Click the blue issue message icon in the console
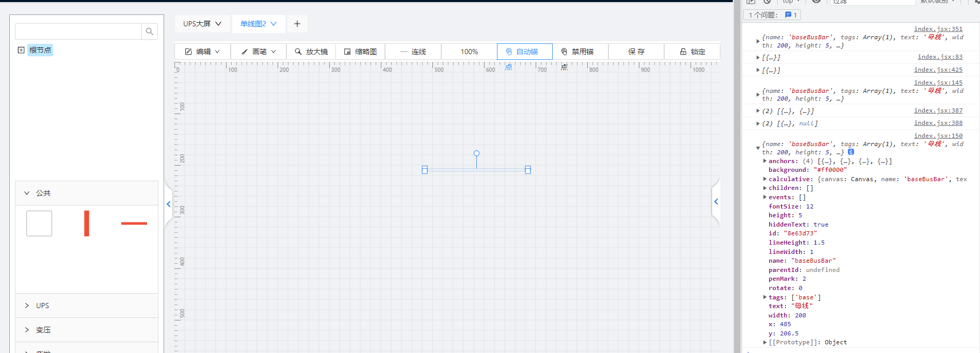This screenshot has height=353, width=980. (x=788, y=15)
